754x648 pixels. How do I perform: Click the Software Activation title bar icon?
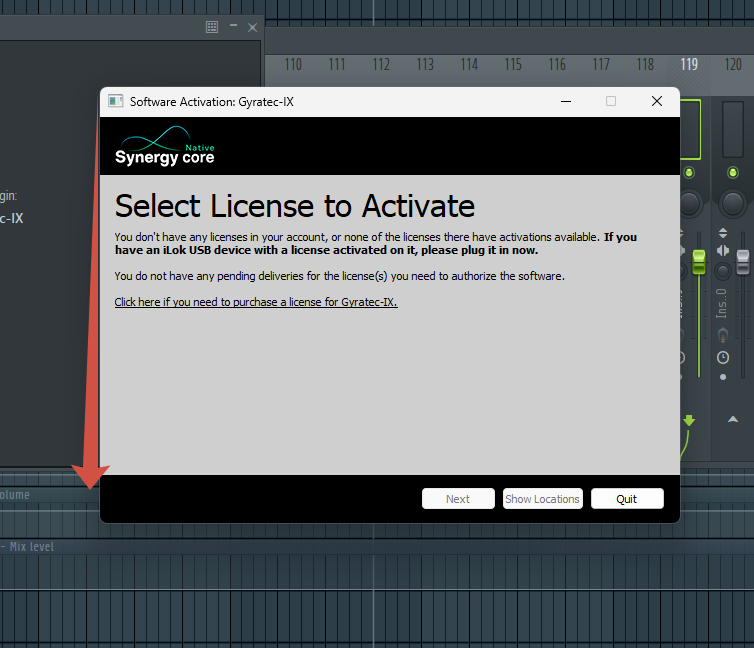[115, 101]
